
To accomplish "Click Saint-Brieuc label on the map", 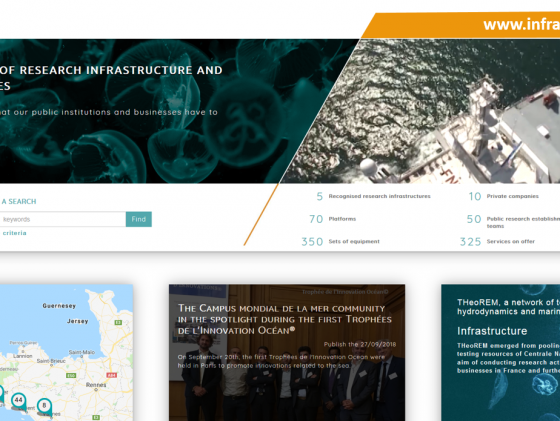I will coord(51,361).
